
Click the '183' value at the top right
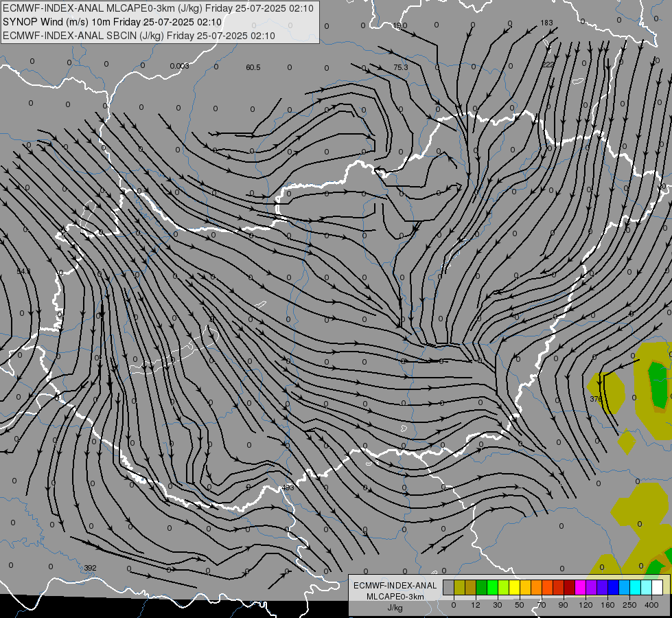click(546, 23)
